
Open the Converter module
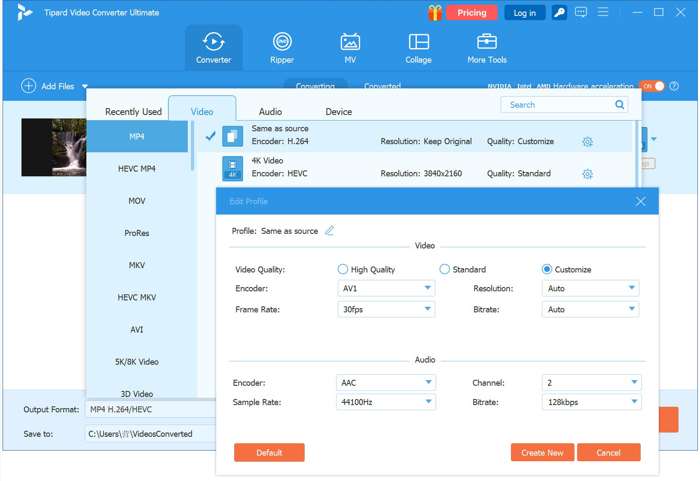213,48
